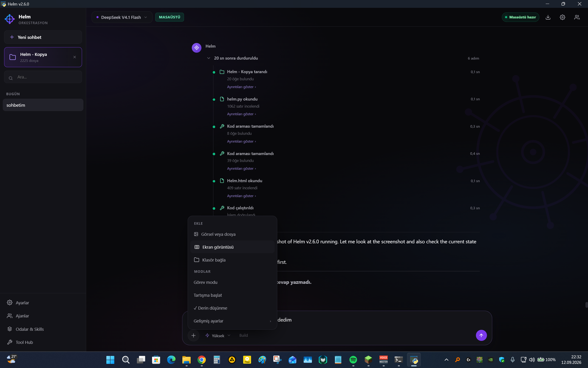Show details for helm.py okundu step
Screen dimensions: 588x368
(241, 114)
